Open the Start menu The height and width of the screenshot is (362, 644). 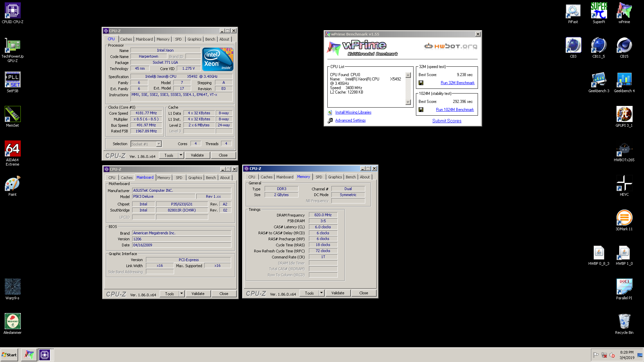9,355
